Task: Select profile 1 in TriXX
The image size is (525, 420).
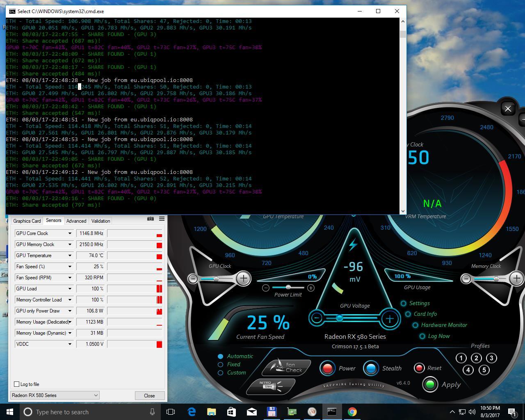Action: pyautogui.click(x=461, y=358)
